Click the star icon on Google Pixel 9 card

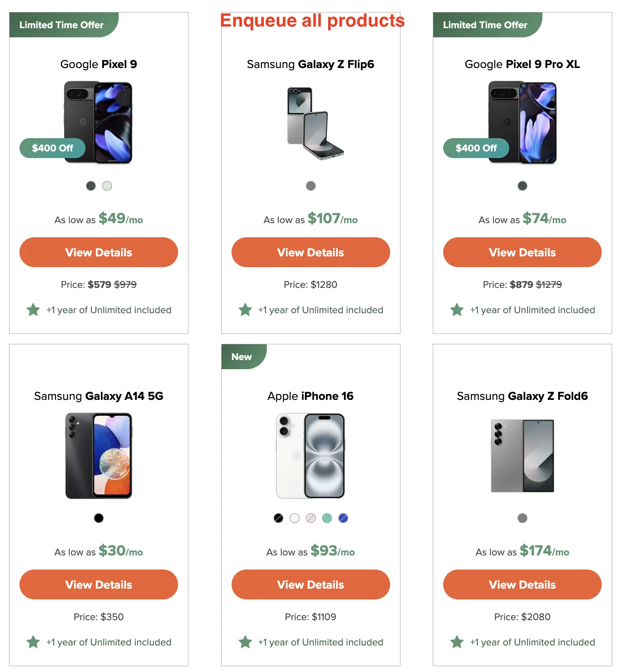(33, 310)
